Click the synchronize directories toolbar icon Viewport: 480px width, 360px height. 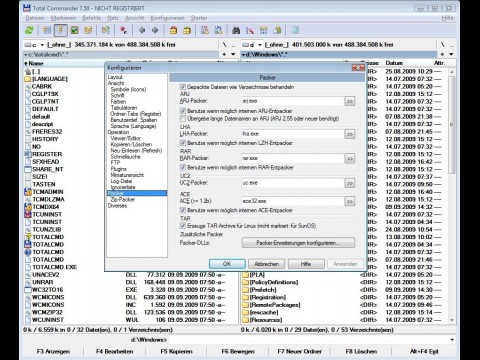click(263, 30)
